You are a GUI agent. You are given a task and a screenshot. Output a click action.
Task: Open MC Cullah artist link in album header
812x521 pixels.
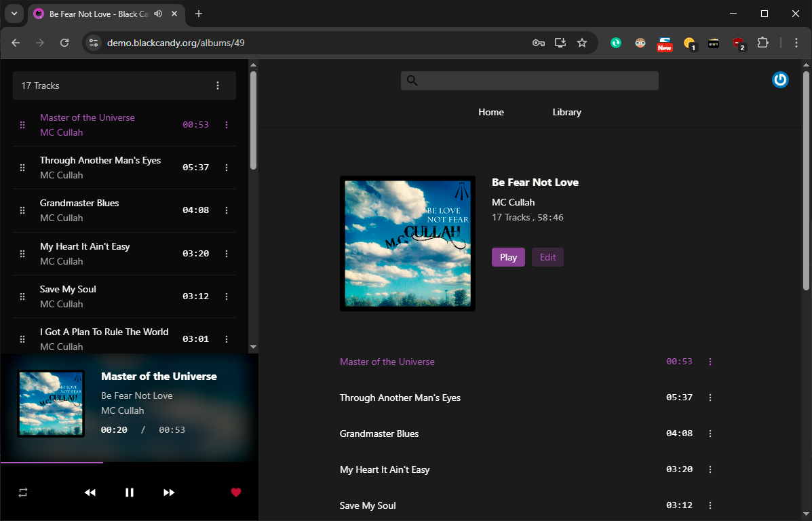point(513,202)
